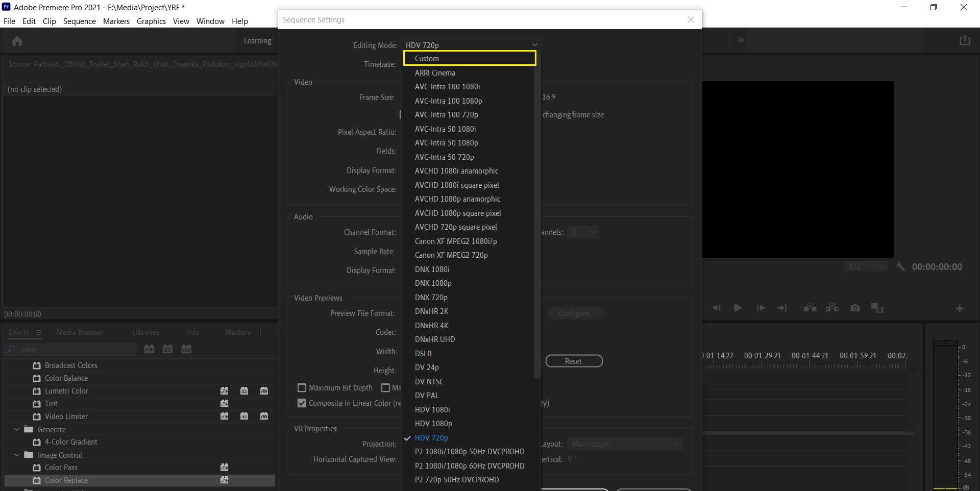The height and width of the screenshot is (491, 980).
Task: Collapse the Image Control folder
Action: click(17, 455)
